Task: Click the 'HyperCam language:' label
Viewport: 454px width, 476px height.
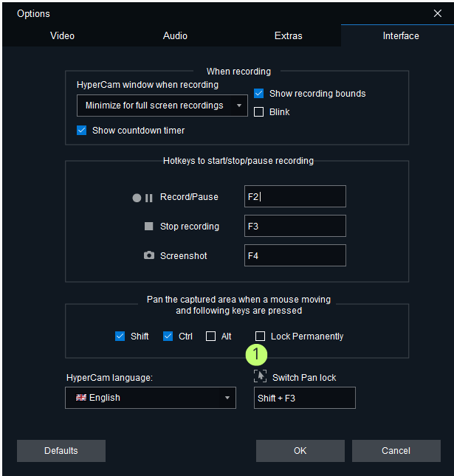Action: click(109, 378)
